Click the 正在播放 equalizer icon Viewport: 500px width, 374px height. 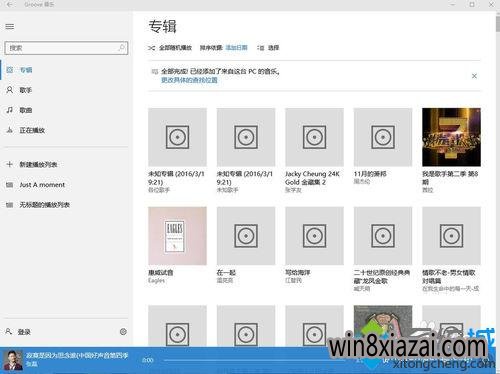pyautogui.click(x=10, y=130)
